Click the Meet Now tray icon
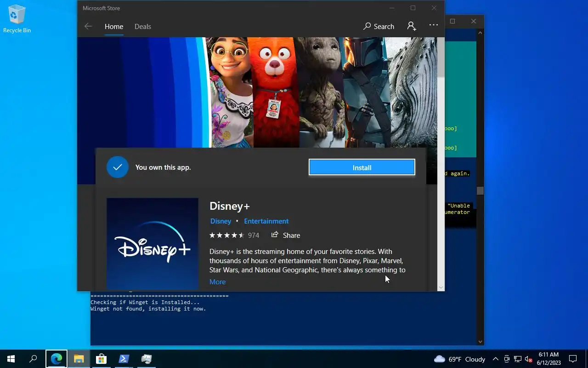This screenshot has width=588, height=368. coord(507,359)
